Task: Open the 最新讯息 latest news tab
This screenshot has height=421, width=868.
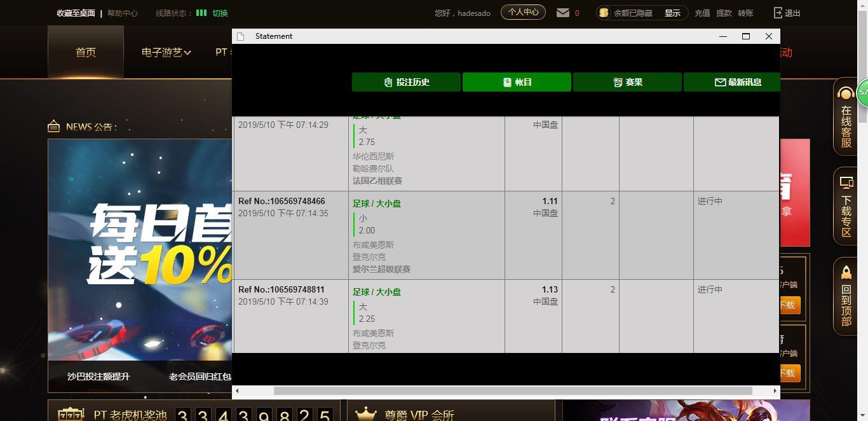Action: tap(737, 82)
